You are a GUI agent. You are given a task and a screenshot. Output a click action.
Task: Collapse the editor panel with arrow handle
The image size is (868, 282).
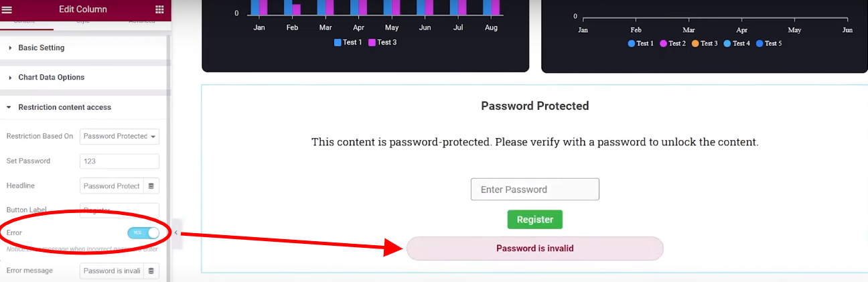pos(175,232)
